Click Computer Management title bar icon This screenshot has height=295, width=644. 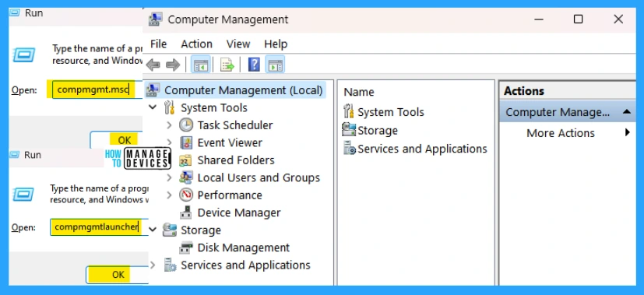[x=155, y=19]
